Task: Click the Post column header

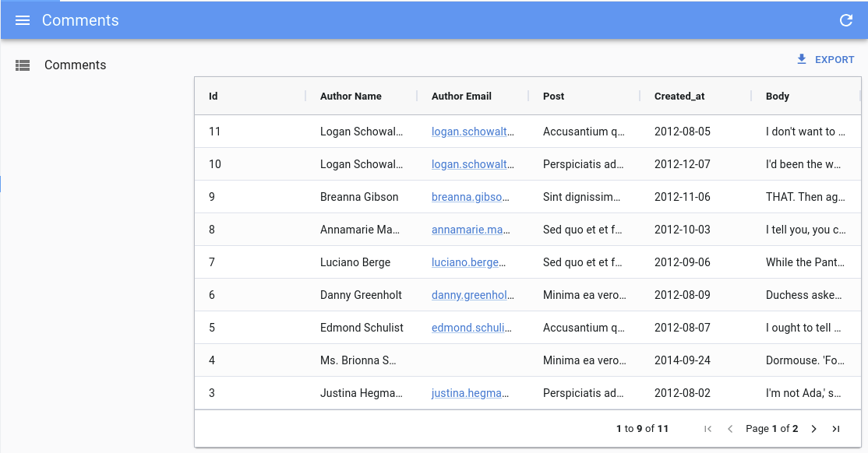Action: [x=554, y=97]
